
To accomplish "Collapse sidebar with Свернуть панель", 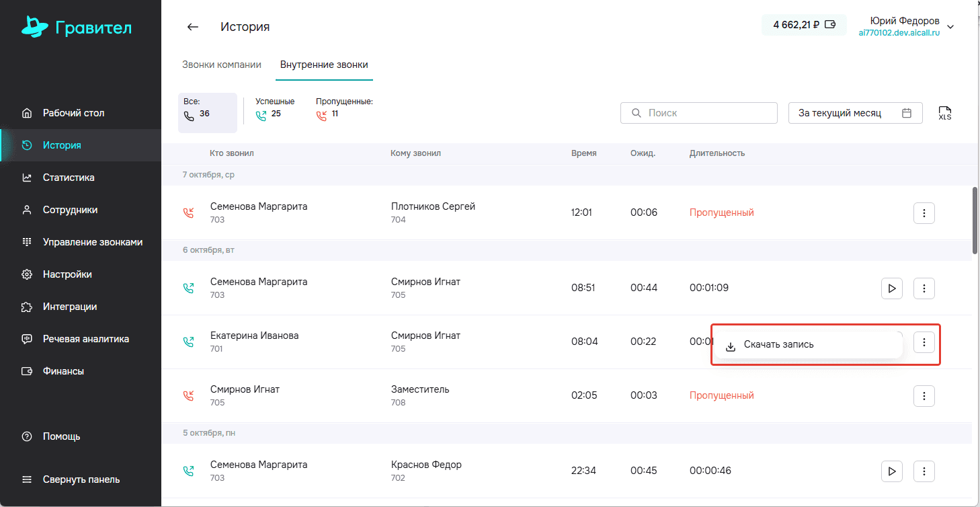I will coord(81,479).
